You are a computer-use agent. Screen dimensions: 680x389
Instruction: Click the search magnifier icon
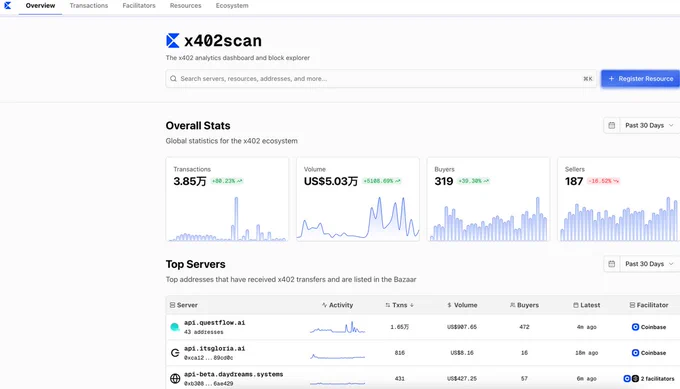click(x=173, y=78)
